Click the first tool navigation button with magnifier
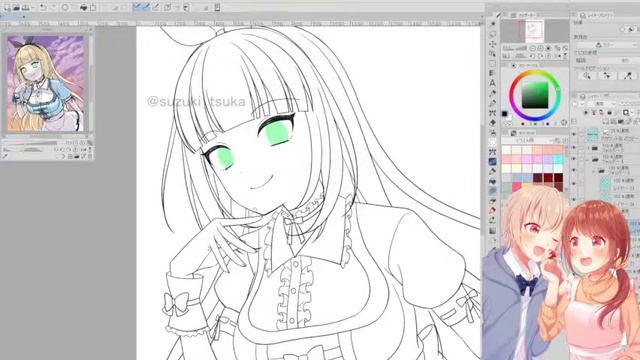Screen dimensions: 640x360 click(x=587, y=76)
